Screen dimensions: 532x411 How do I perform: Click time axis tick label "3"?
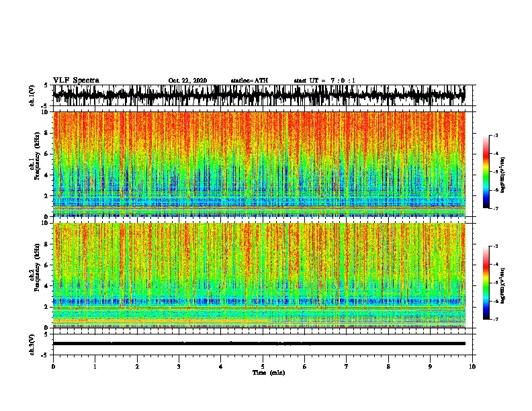179,366
